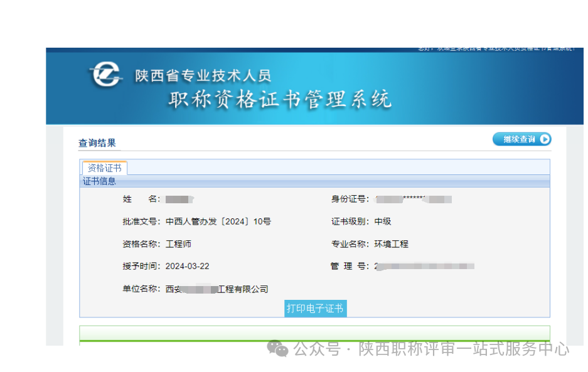Click the arrow icon on 继续查询

click(545, 139)
